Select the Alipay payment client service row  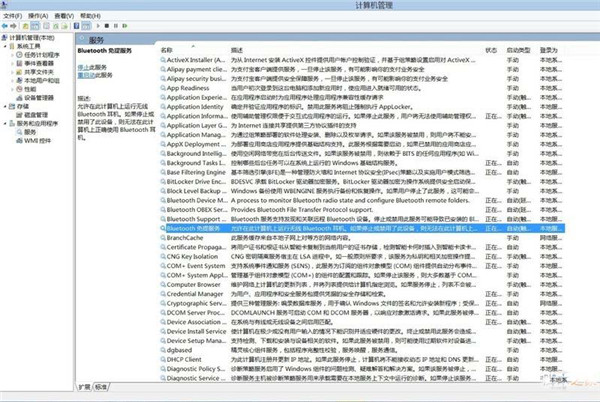[362, 70]
